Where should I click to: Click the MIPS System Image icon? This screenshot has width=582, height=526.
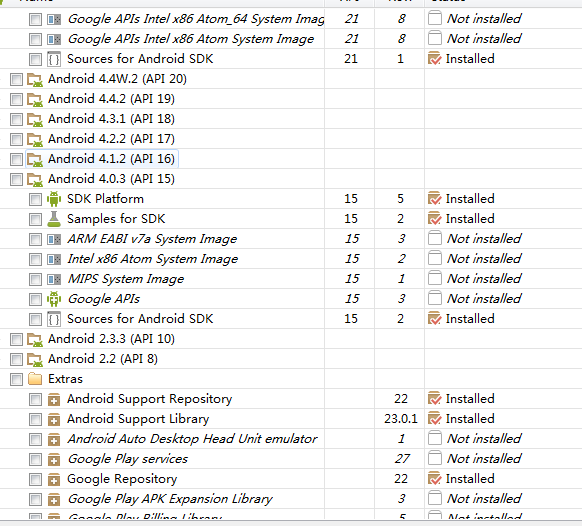[54, 279]
